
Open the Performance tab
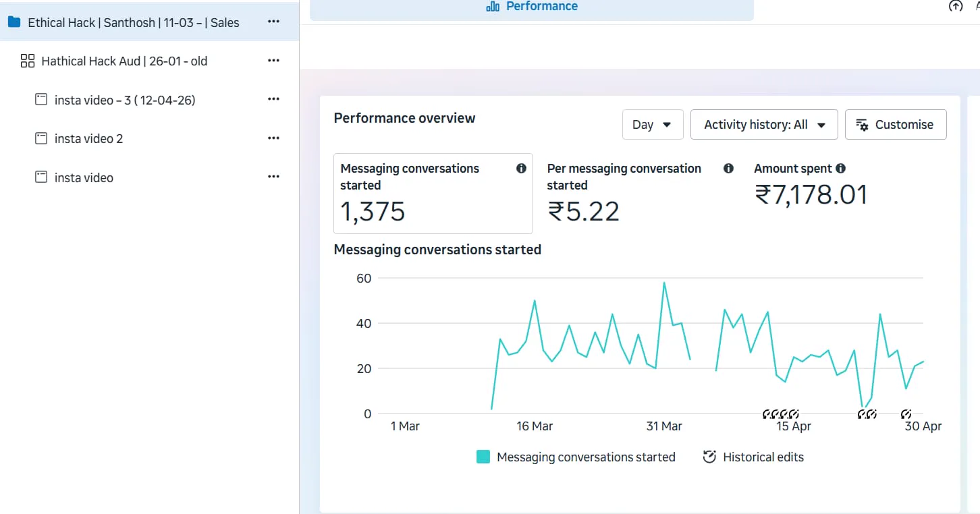tap(532, 8)
